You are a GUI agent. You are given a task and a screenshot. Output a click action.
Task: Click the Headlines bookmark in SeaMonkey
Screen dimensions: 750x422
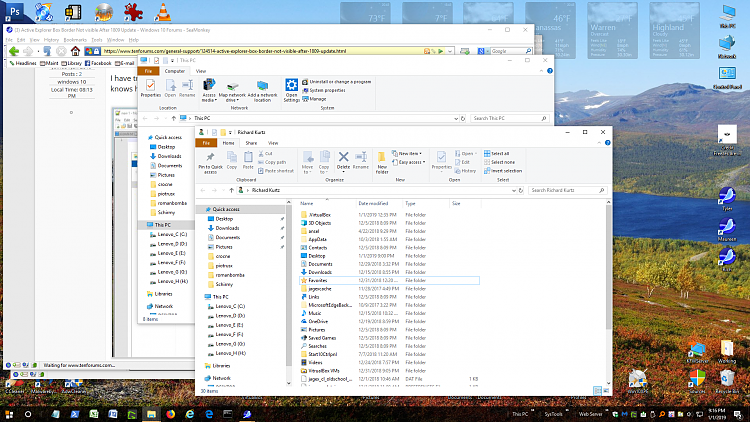(x=22, y=63)
